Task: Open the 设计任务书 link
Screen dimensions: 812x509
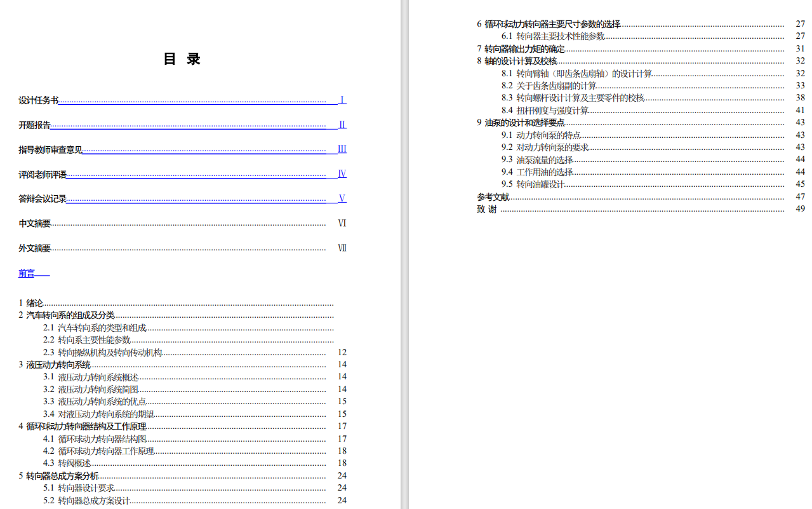Action: (182, 100)
